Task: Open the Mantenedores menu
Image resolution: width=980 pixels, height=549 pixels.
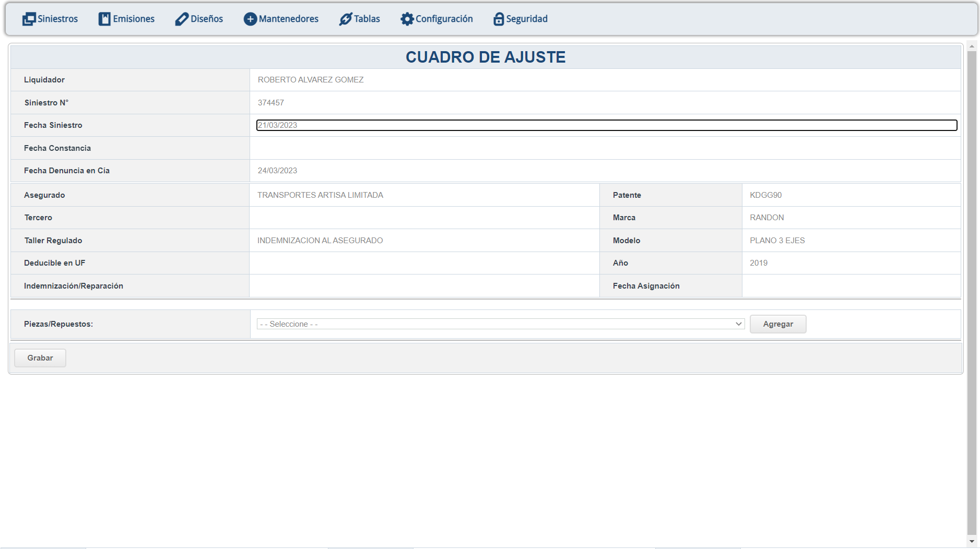Action: (x=288, y=19)
